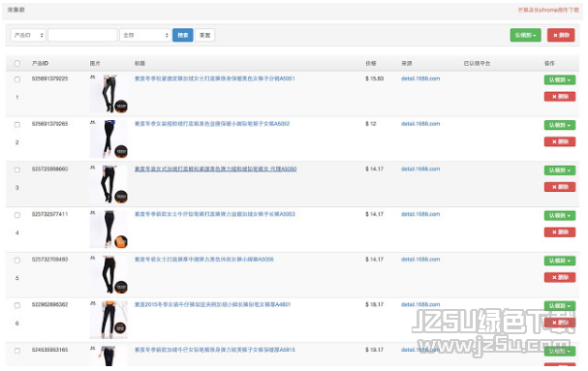The image size is (588, 371).
Task: Check the box for row 4 product
Action: pos(17,215)
